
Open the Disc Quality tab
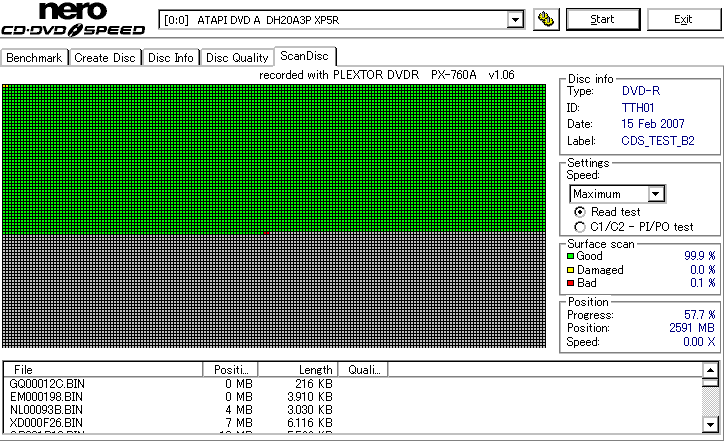pyautogui.click(x=237, y=58)
